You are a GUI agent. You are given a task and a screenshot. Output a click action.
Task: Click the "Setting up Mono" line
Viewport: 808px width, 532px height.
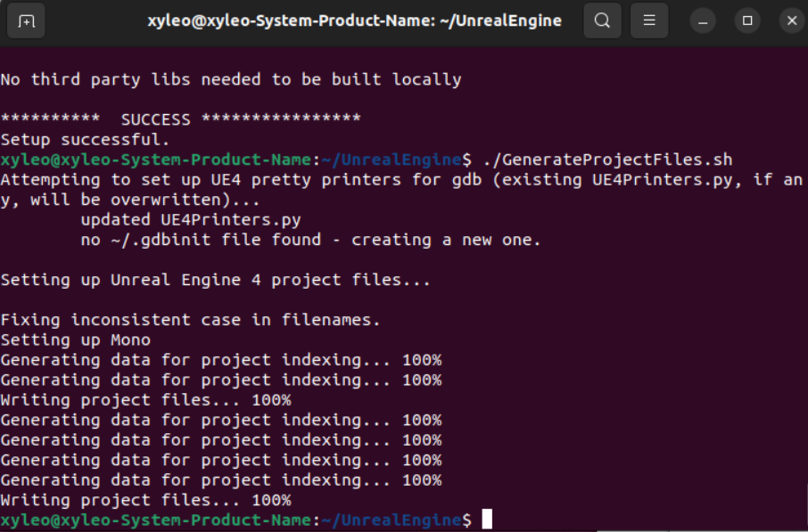click(x=75, y=340)
